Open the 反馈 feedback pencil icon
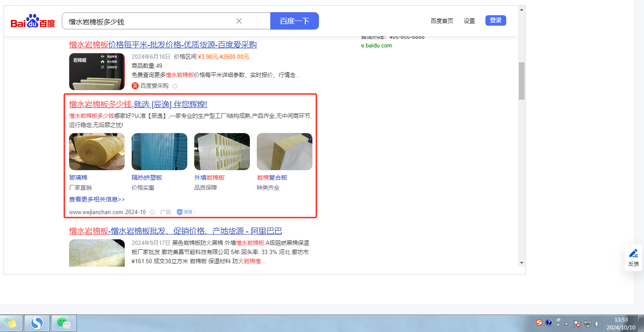644x332 pixels. 634,253
